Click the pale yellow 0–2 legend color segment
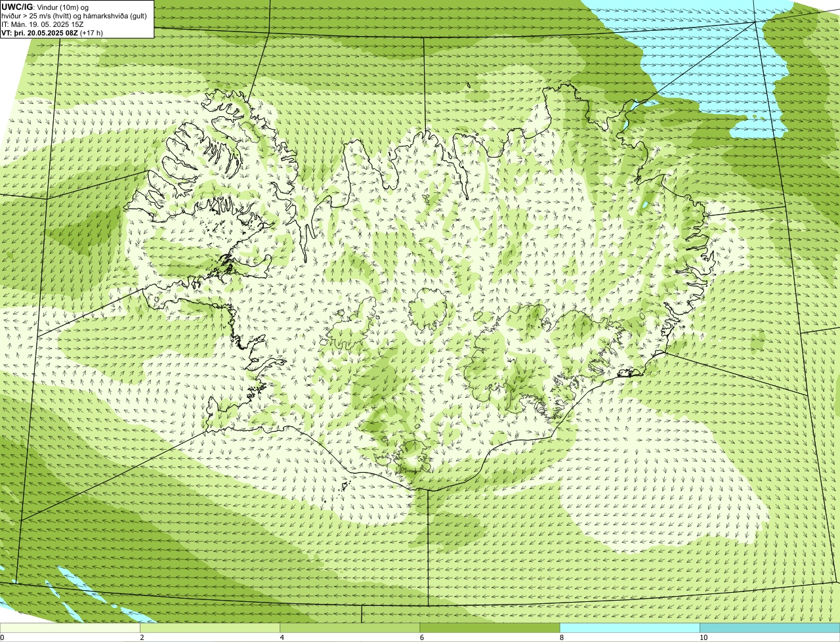Image resolution: width=840 pixels, height=642 pixels. pyautogui.click(x=70, y=628)
